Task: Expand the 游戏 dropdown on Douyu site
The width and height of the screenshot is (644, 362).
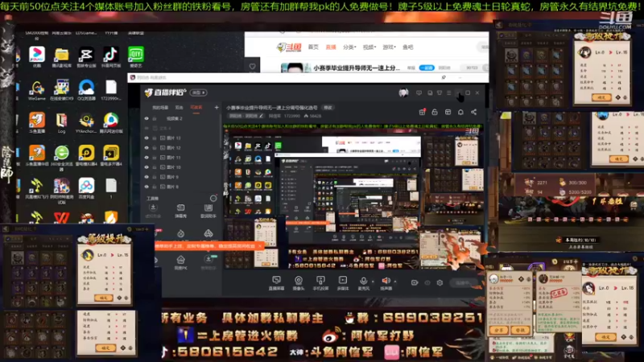Action: click(389, 47)
